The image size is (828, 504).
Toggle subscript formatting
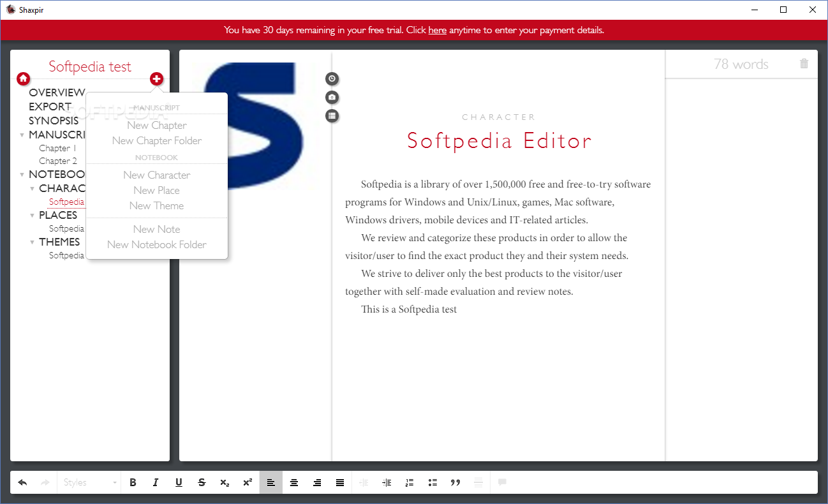[x=225, y=482]
